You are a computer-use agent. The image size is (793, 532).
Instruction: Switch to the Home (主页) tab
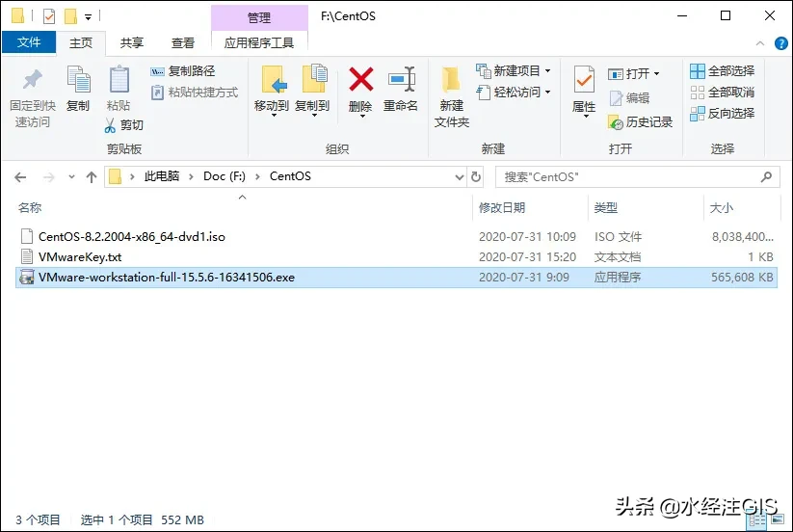point(81,43)
